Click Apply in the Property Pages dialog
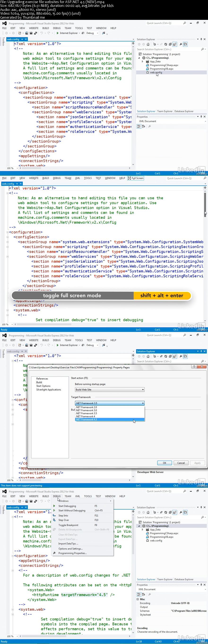Viewport: 208px width, 644px height. pos(198,463)
